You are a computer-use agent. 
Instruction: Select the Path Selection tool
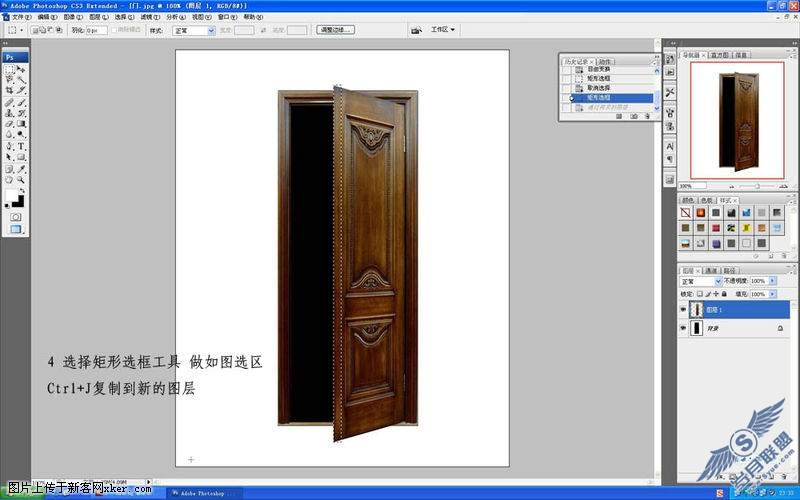pos(10,157)
